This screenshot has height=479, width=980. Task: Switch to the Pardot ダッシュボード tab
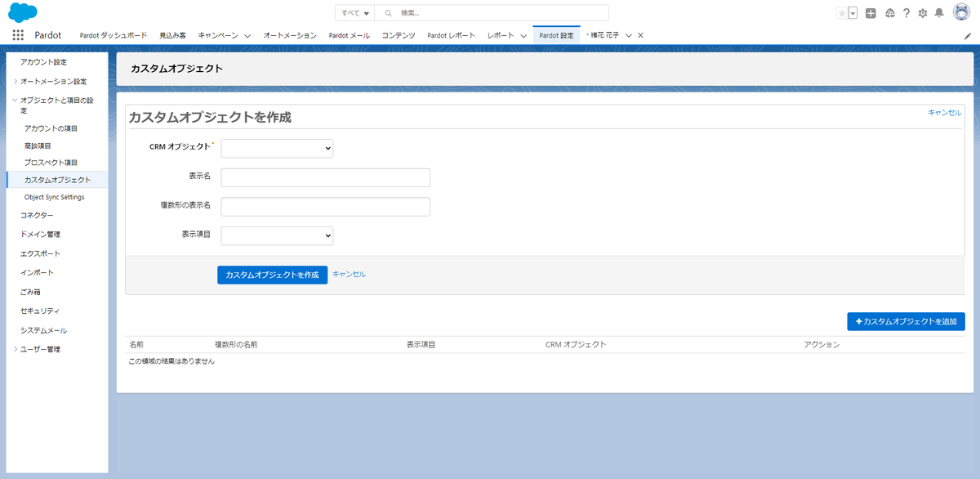[x=114, y=35]
